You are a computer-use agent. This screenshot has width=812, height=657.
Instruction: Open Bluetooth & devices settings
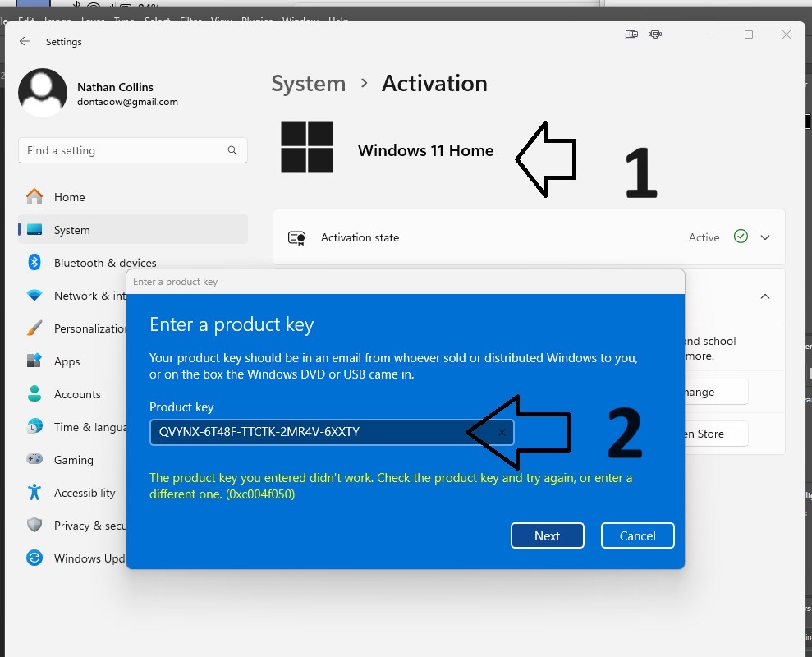(132, 263)
